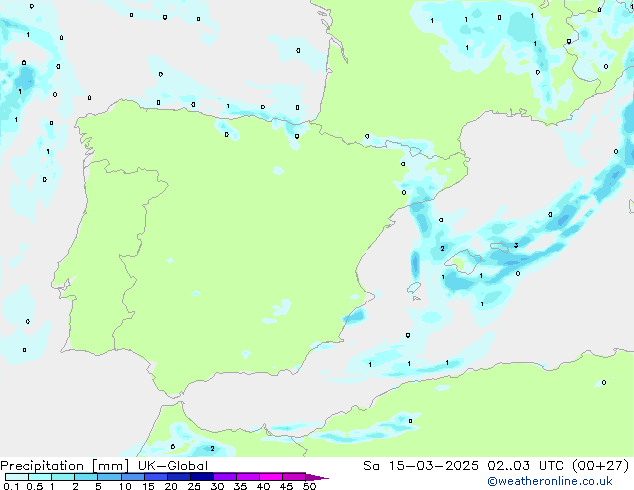
Task: Click the above-50 mm arrow tip of legend
Action: click(x=317, y=477)
